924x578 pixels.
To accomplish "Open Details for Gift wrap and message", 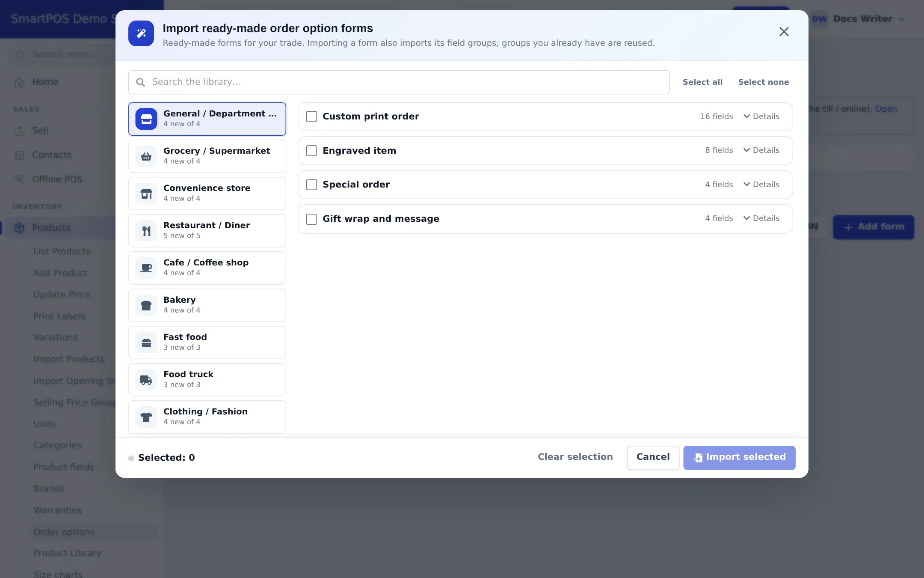I will pyautogui.click(x=761, y=218).
